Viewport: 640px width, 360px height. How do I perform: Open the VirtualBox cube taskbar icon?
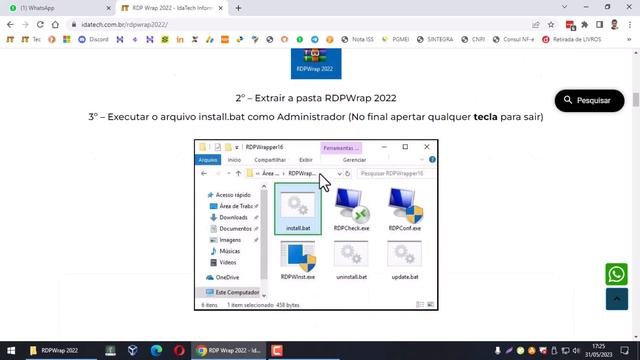click(133, 351)
